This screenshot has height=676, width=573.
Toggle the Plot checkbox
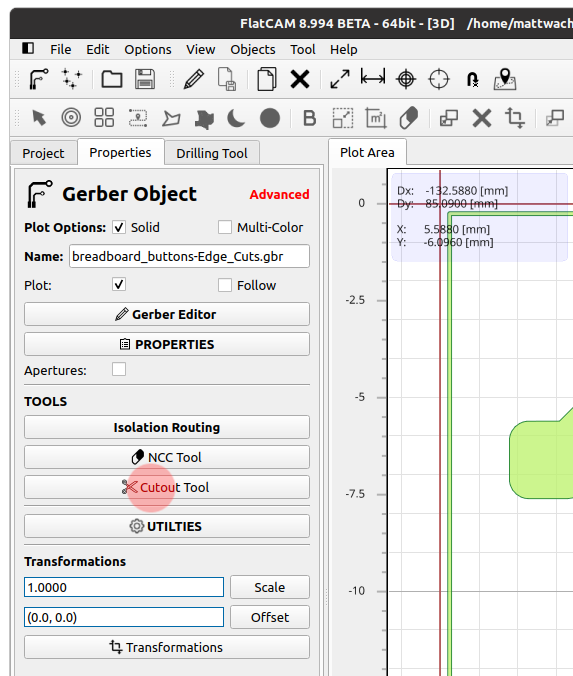[x=119, y=285]
